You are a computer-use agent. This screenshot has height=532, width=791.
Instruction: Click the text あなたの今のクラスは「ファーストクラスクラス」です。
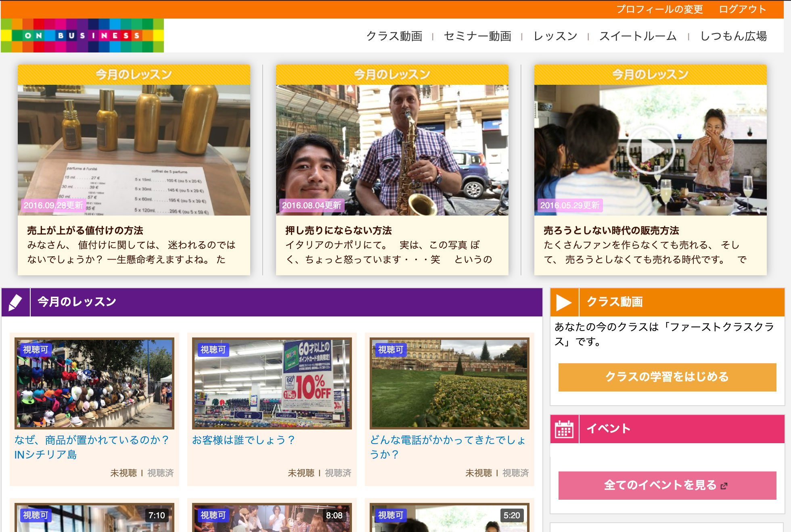tap(664, 334)
